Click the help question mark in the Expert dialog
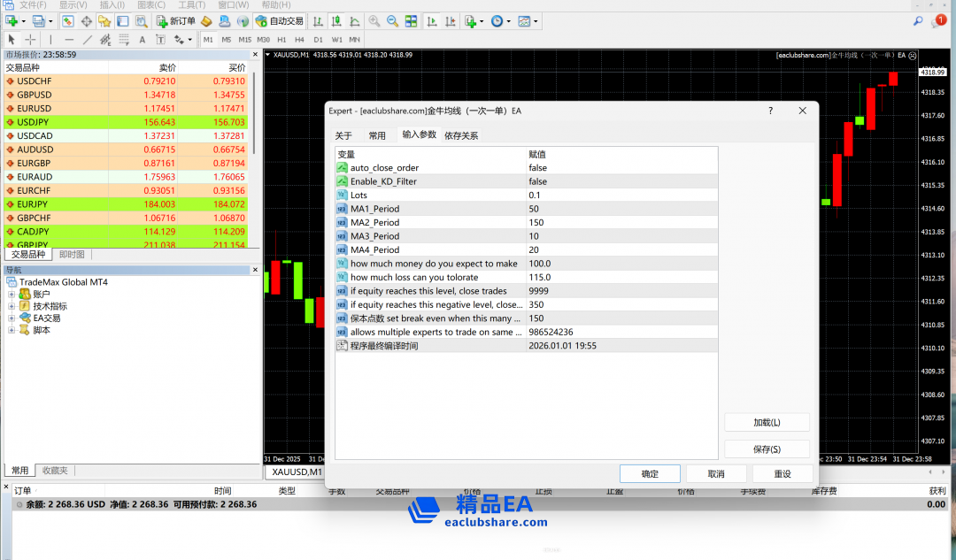Screen dimensions: 956x560 (770, 111)
